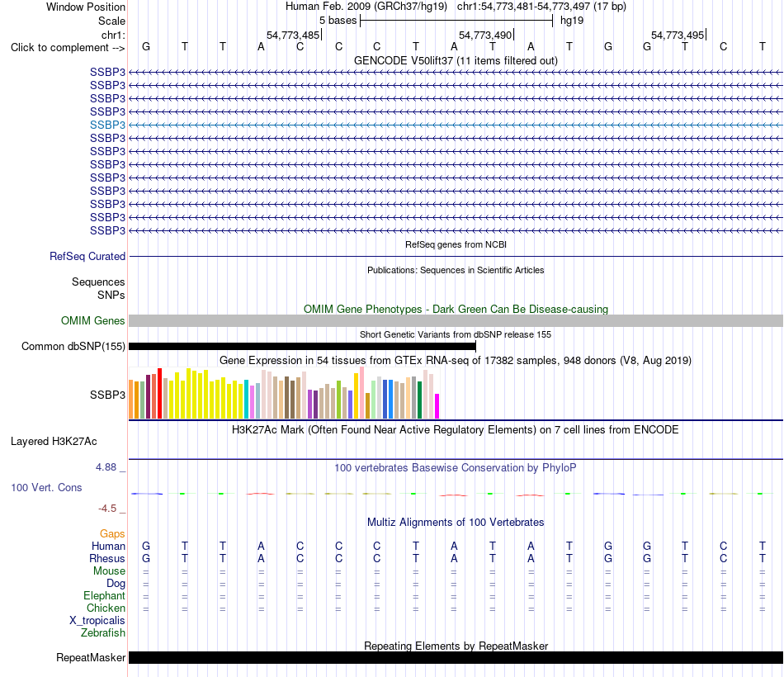The height and width of the screenshot is (677, 784).
Task: Click the black RepeatMasker item bar
Action: 456,657
